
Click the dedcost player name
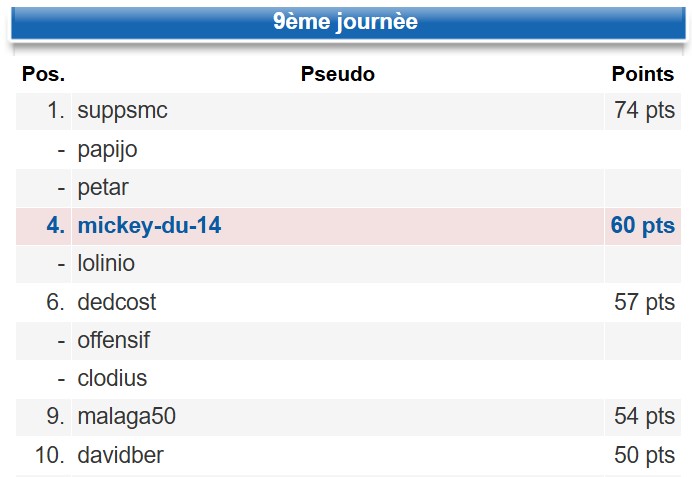(x=117, y=302)
